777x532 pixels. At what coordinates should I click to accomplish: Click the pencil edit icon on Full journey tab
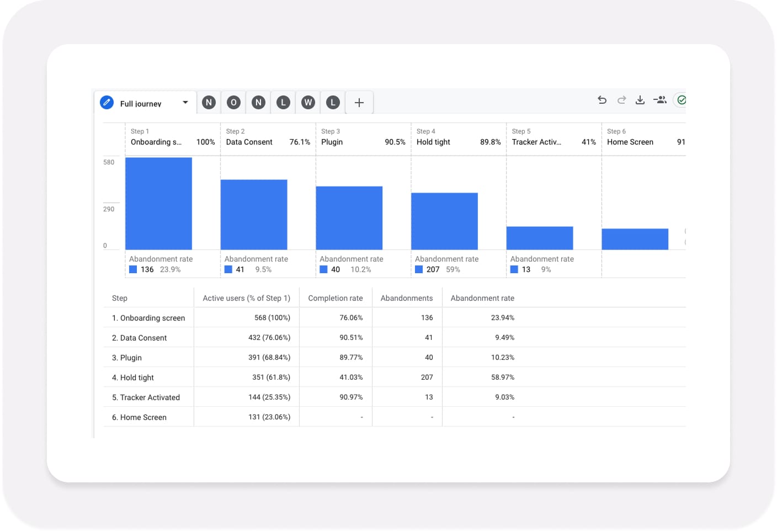(x=107, y=103)
